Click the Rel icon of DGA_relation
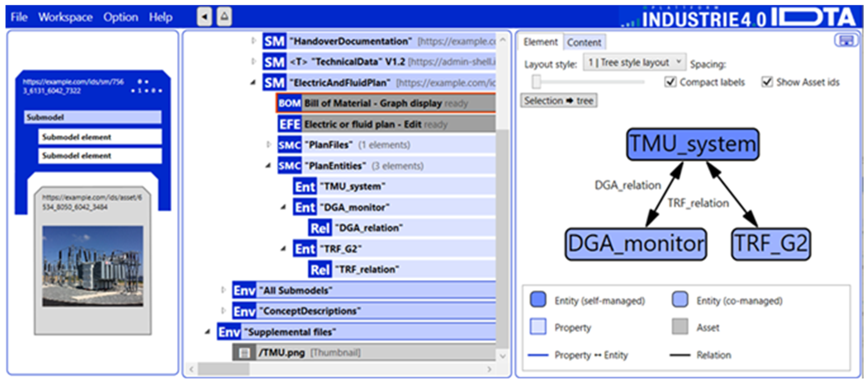The height and width of the screenshot is (385, 868). (x=319, y=228)
